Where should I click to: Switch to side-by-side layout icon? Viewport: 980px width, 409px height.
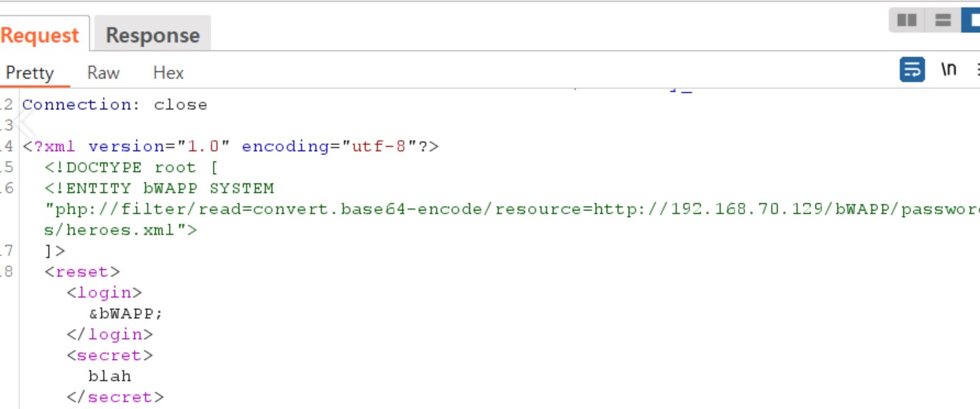[907, 20]
